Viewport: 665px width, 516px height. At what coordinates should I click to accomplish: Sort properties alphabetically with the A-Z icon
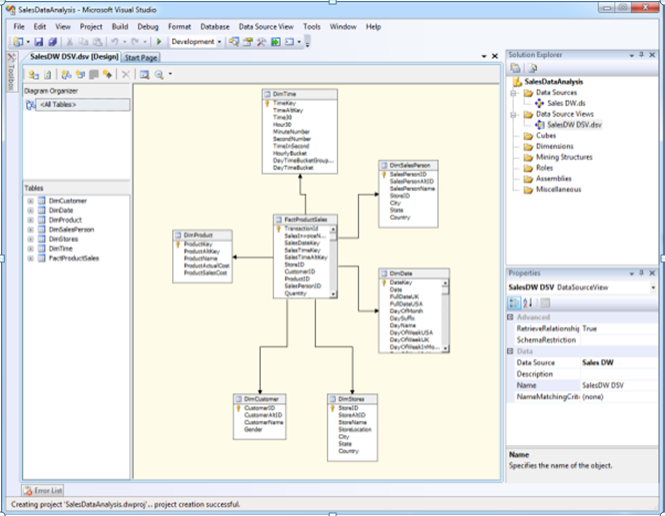[x=528, y=303]
